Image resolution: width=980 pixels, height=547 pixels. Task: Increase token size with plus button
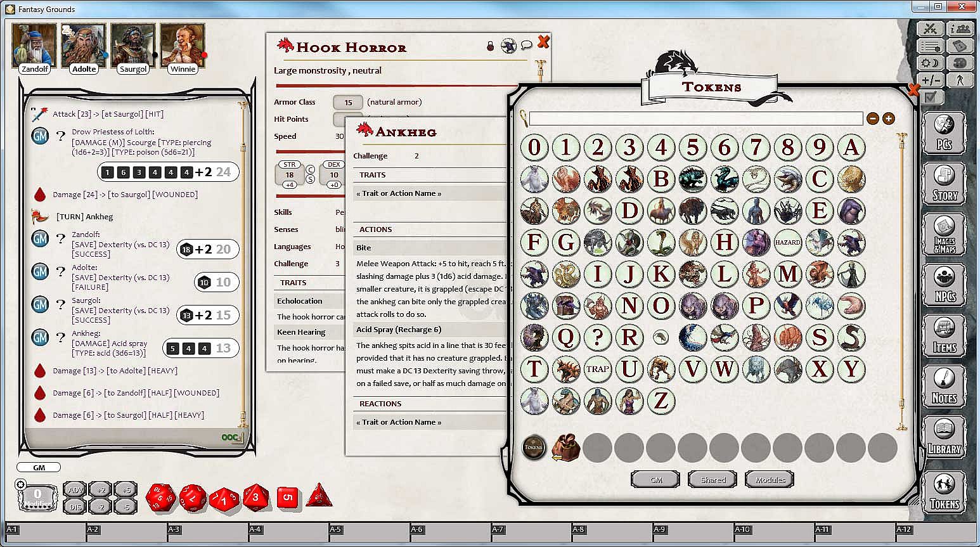pyautogui.click(x=889, y=119)
